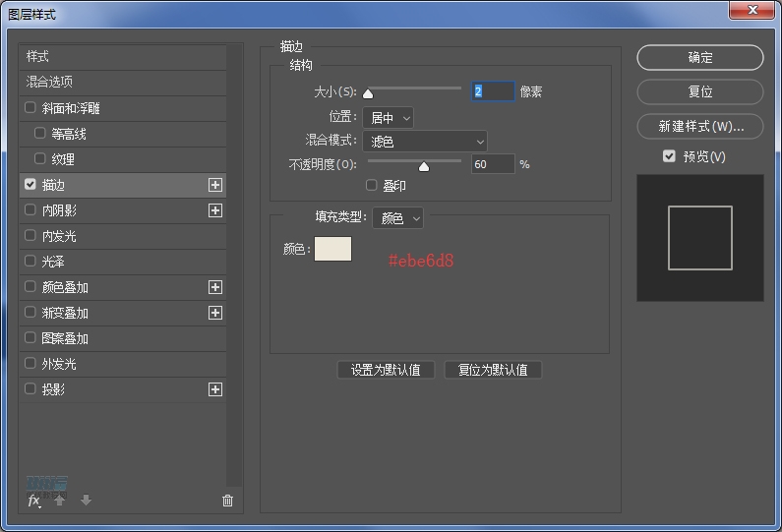Select 混合选项 in the styles list
Viewport: 782px width, 532px height.
(x=50, y=83)
